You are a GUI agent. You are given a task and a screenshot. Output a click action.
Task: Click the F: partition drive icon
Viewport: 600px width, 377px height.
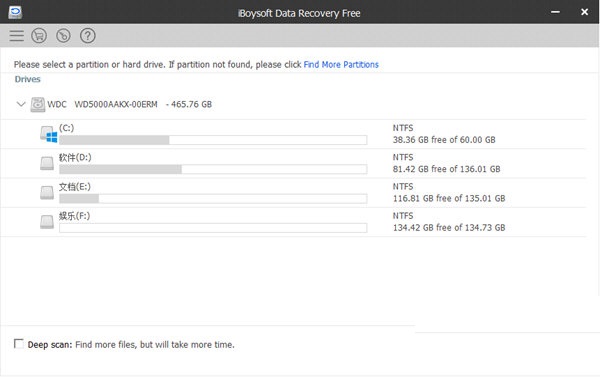[x=47, y=222]
